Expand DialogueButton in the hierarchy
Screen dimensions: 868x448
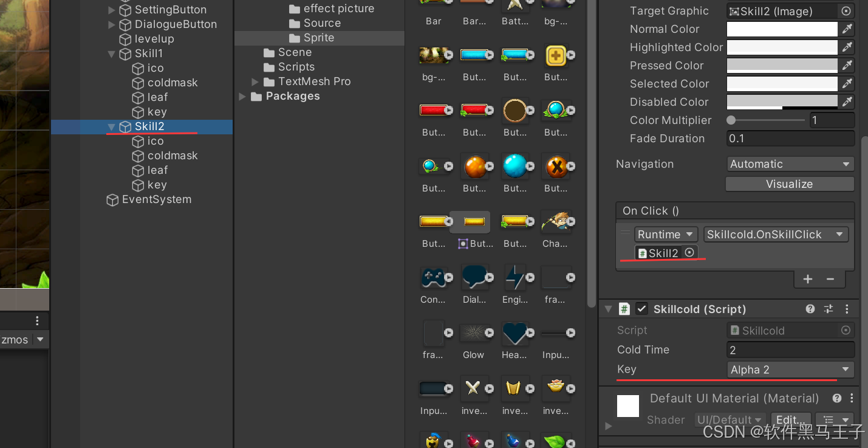[x=111, y=24]
